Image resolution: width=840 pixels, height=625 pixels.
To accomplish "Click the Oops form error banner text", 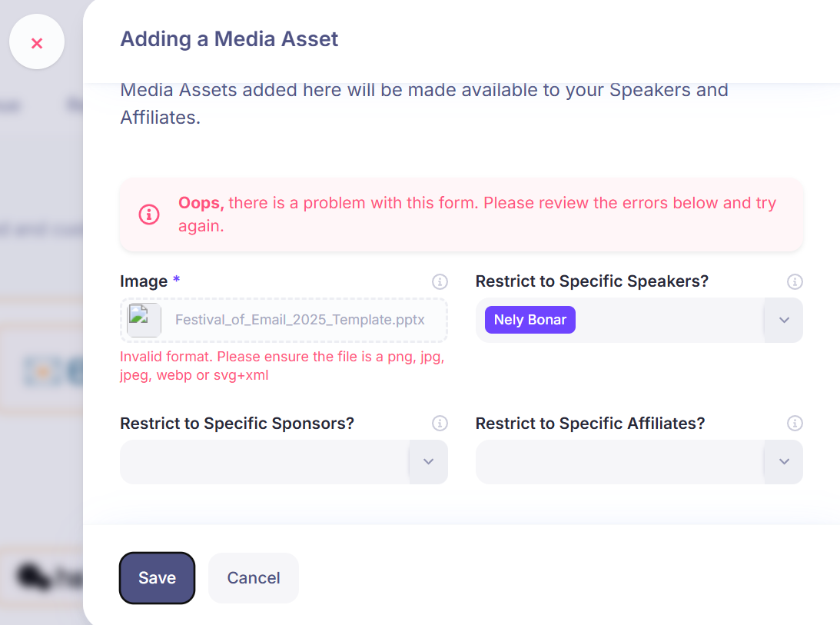I will click(476, 214).
